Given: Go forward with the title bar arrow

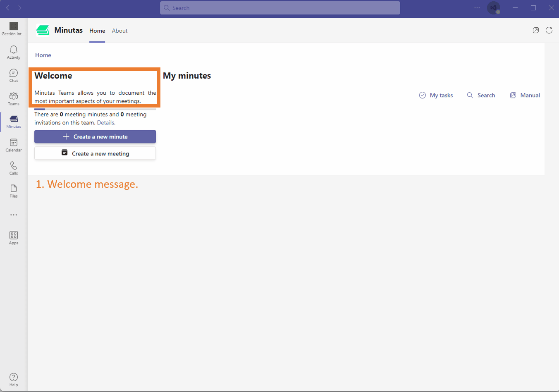Looking at the screenshot, I should pyautogui.click(x=19, y=8).
